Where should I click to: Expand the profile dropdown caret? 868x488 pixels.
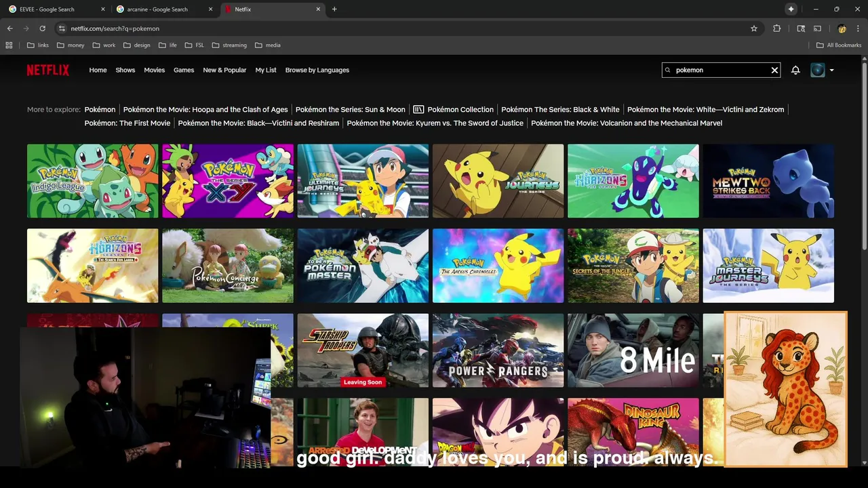pos(832,70)
